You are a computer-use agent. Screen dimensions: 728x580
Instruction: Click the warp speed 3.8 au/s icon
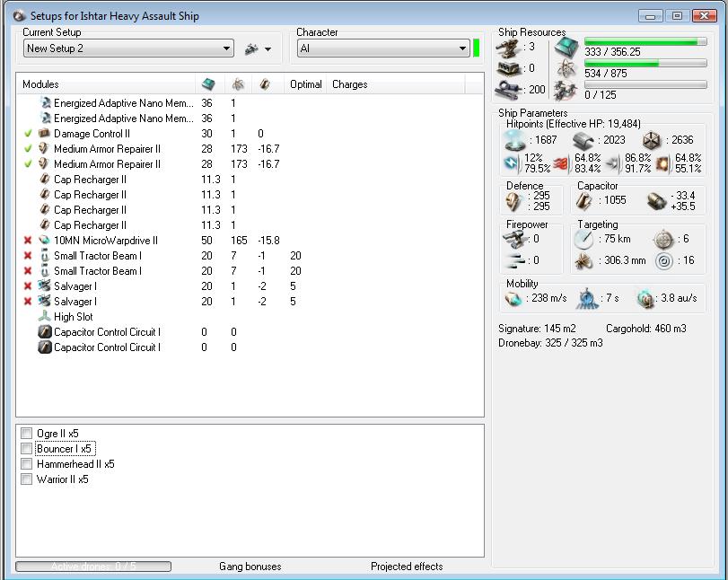[645, 299]
